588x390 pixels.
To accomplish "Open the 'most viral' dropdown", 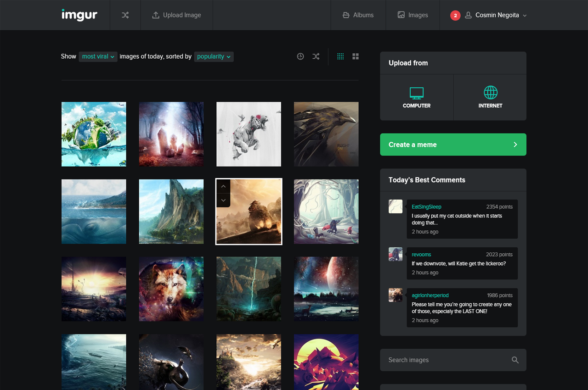I will (x=98, y=56).
